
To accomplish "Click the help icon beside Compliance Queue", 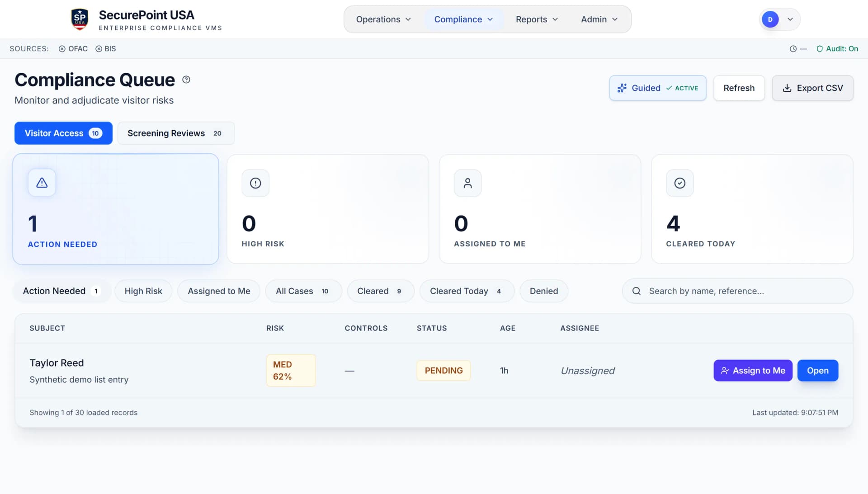I will 186,80.
